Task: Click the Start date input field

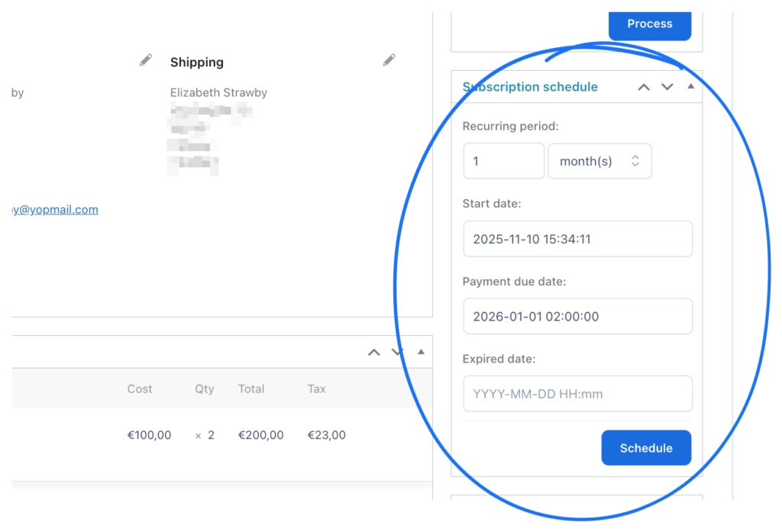Action: [577, 239]
